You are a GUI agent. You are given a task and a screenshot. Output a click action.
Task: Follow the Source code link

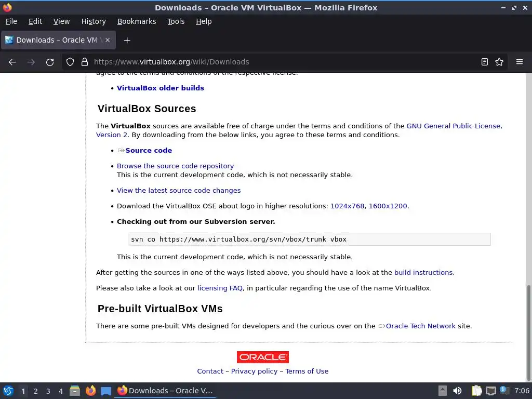pos(149,150)
